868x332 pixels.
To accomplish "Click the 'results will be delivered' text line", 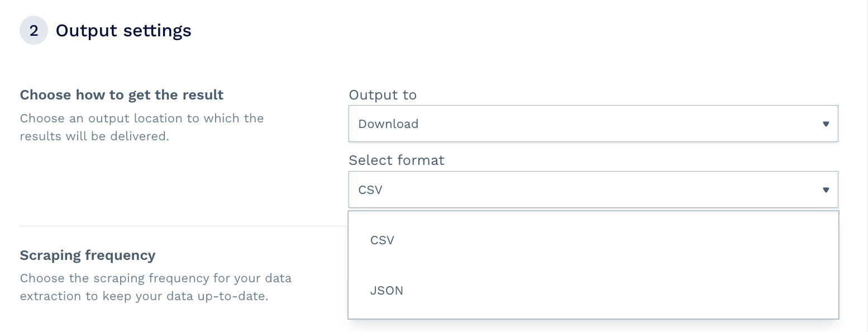I will (x=94, y=136).
